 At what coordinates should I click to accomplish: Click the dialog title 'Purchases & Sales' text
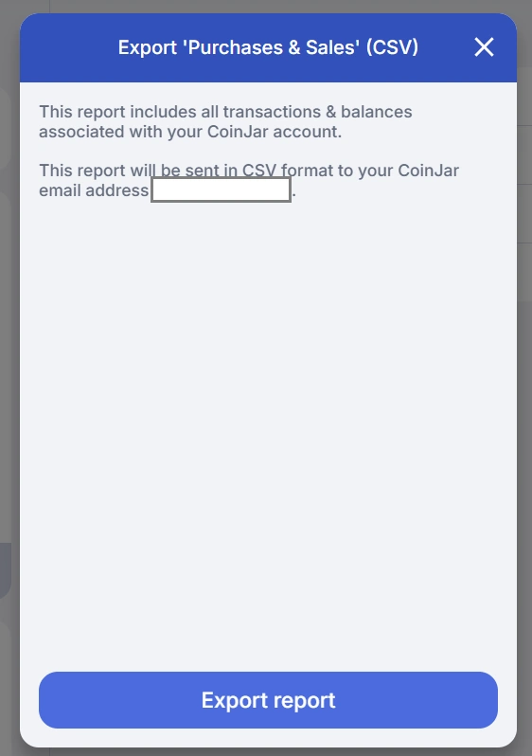[x=272, y=47]
